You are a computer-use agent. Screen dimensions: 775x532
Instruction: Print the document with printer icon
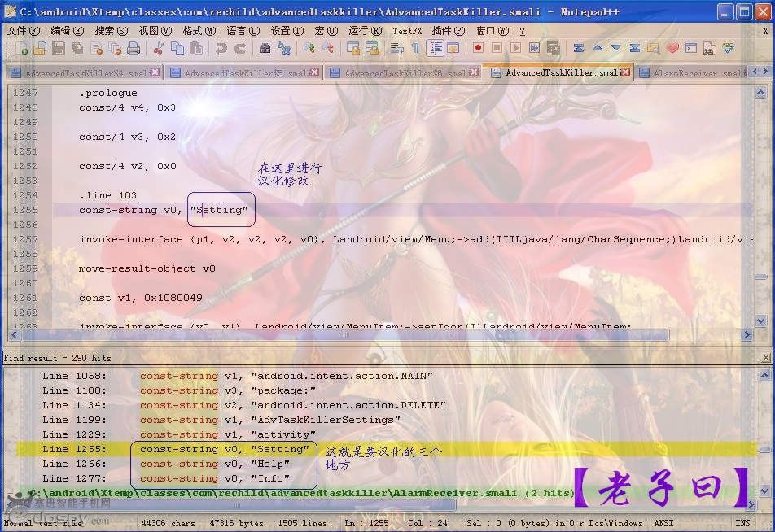[x=134, y=49]
